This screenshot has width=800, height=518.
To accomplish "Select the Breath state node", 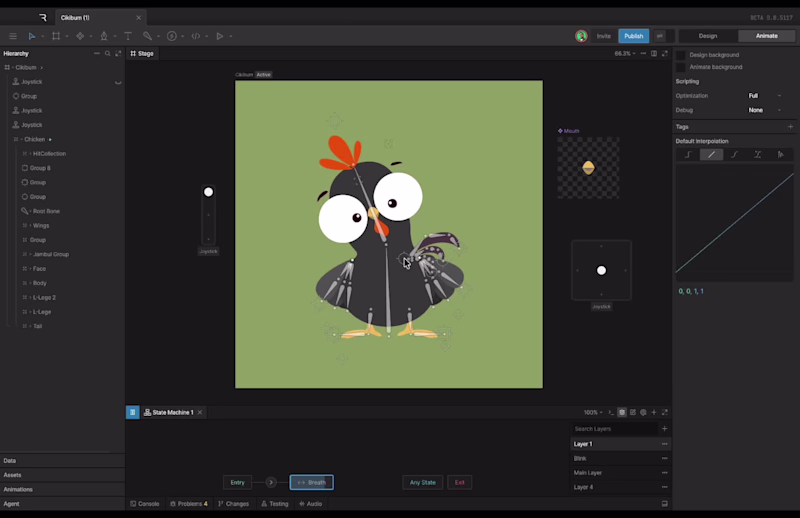I will pyautogui.click(x=312, y=482).
